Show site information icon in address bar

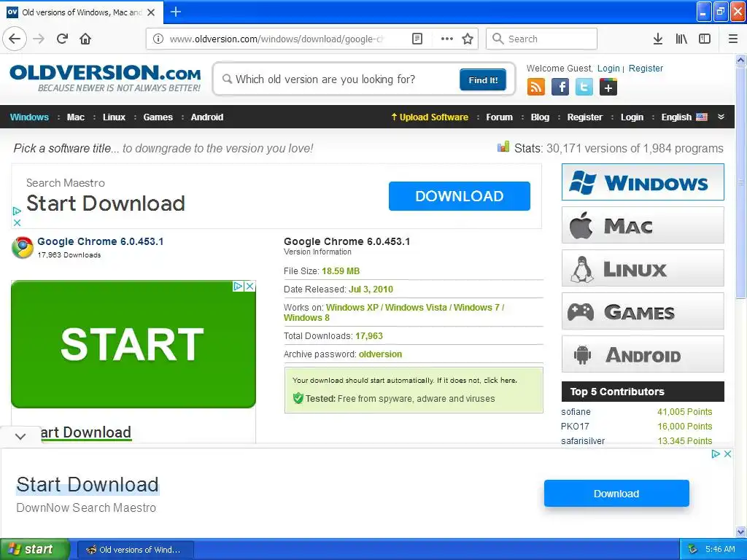pos(158,39)
